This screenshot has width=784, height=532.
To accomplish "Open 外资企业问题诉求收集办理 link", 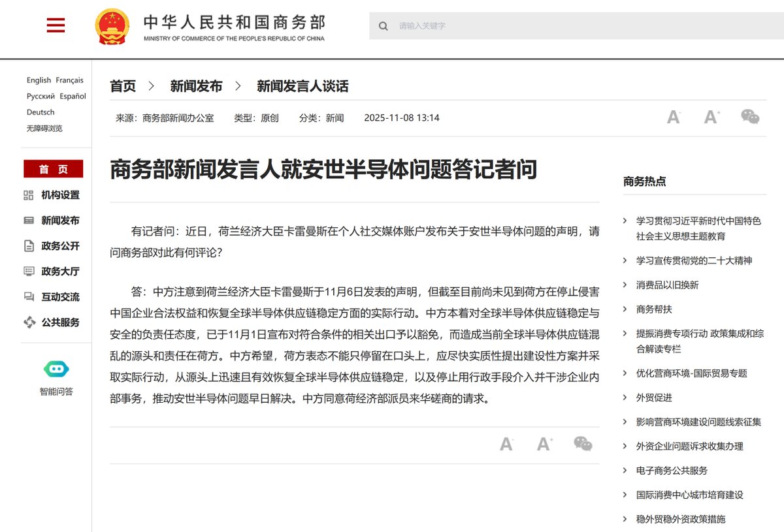I will tap(690, 446).
